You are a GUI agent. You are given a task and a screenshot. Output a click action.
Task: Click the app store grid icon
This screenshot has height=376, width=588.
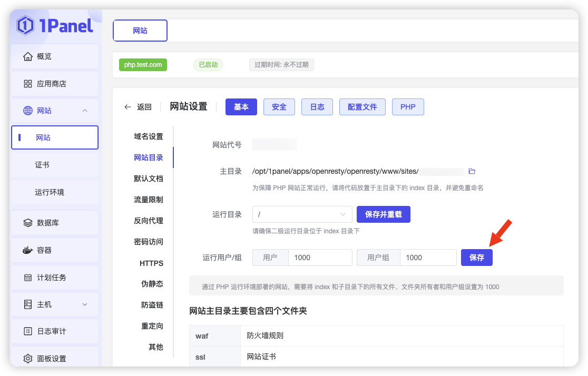28,84
